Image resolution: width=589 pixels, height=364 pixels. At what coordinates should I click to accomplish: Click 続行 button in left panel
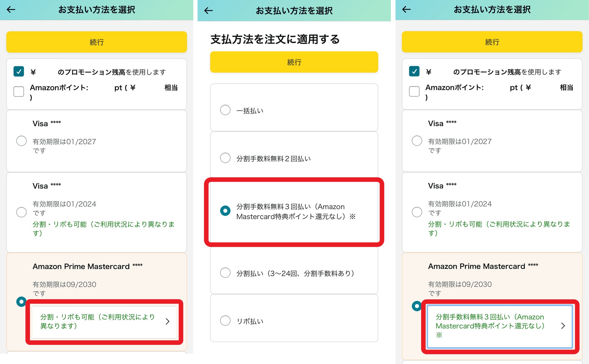[x=96, y=42]
